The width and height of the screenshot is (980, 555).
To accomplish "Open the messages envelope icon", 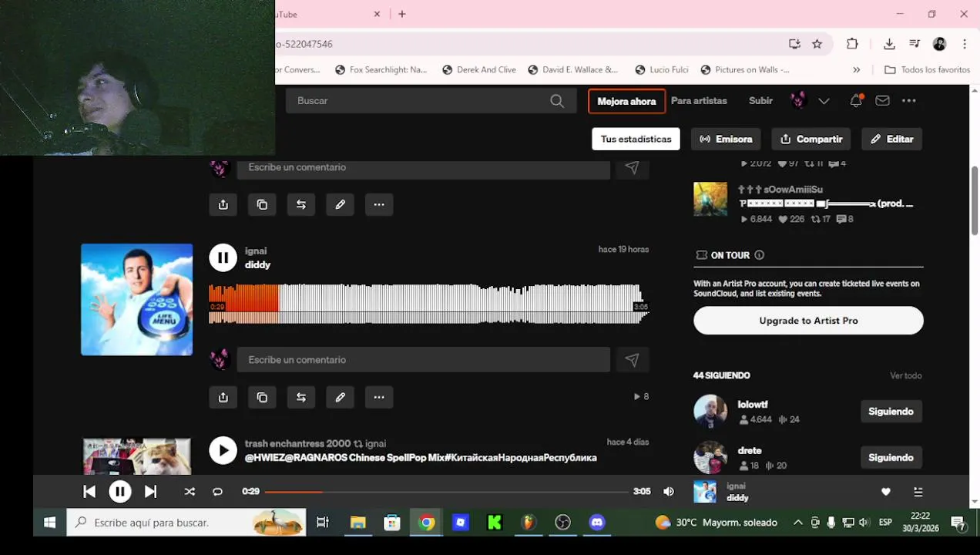I will click(882, 100).
